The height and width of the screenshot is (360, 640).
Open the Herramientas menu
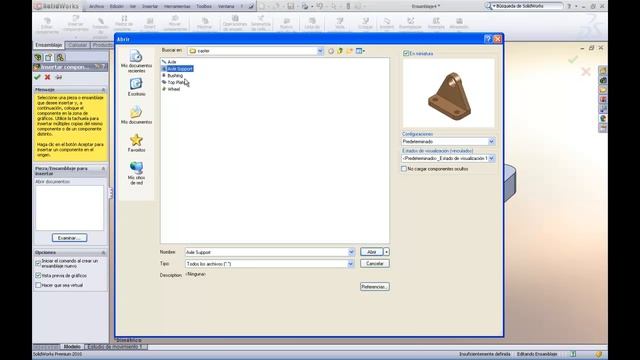coord(177,7)
